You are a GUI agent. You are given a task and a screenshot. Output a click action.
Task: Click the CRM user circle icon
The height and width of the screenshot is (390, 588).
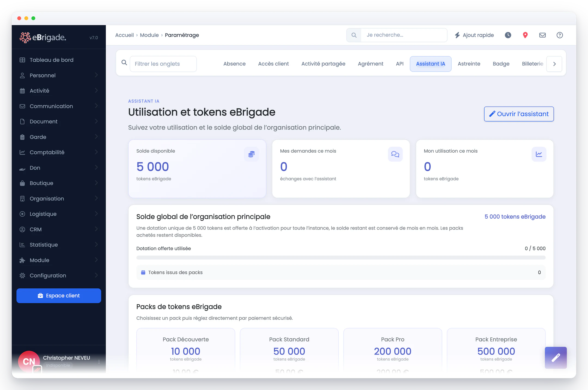22,229
